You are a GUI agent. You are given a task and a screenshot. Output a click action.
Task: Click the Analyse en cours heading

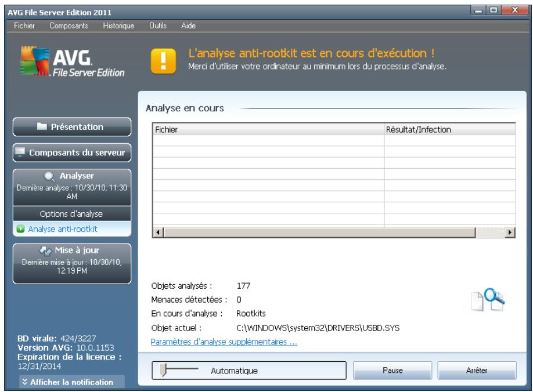point(185,108)
